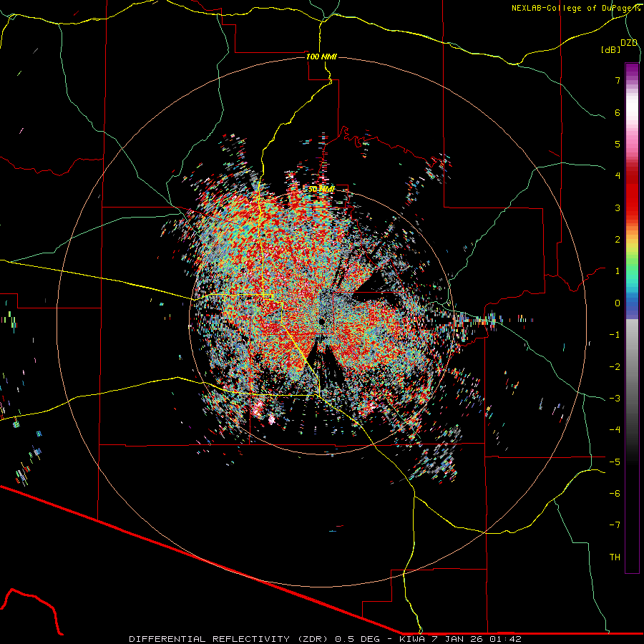Click the black radar site dot at center
The image size is (644, 644).
click(x=321, y=321)
